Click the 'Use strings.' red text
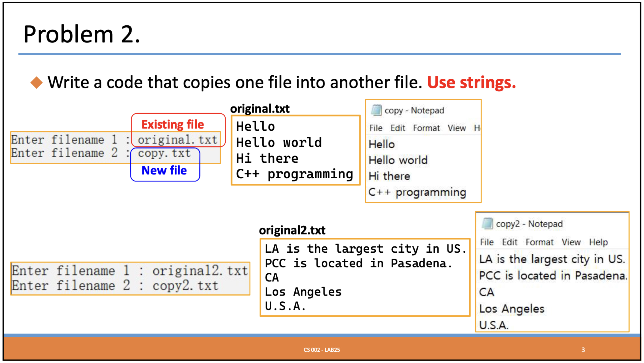The image size is (644, 363). [x=472, y=82]
